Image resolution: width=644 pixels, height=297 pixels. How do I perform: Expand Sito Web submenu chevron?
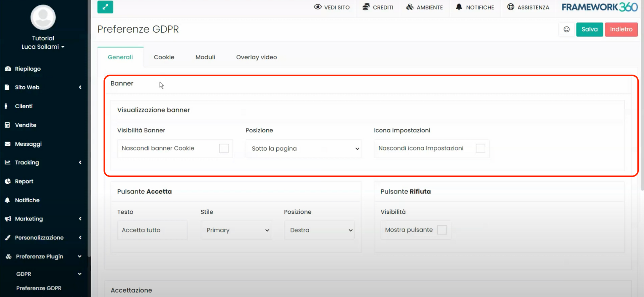(x=80, y=87)
